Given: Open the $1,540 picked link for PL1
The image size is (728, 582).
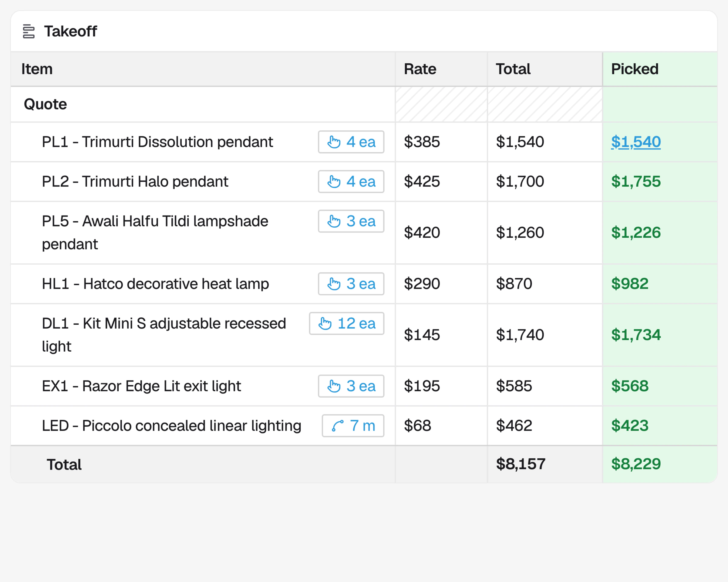Looking at the screenshot, I should point(636,142).
